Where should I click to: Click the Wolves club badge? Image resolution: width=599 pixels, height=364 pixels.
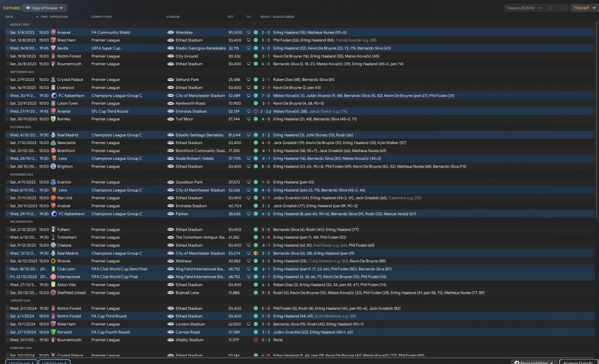53,261
